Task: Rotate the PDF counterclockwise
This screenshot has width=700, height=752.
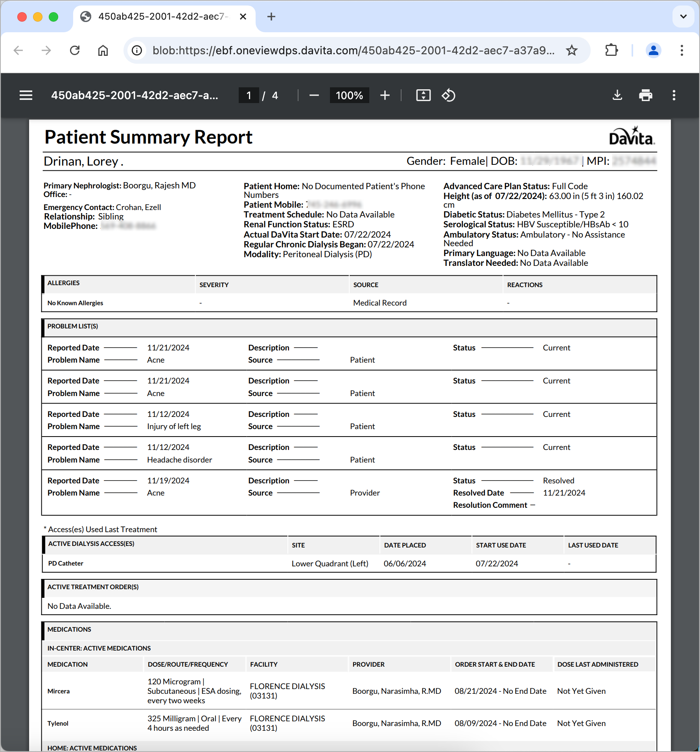Action: point(448,95)
